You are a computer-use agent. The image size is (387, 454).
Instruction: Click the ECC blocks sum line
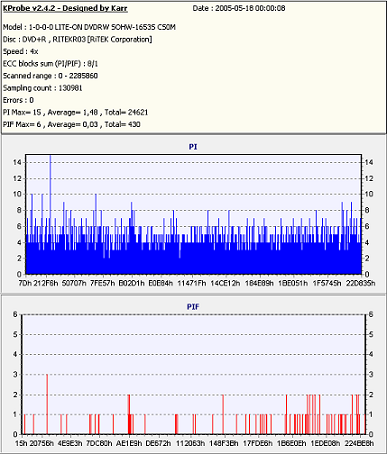coord(50,63)
